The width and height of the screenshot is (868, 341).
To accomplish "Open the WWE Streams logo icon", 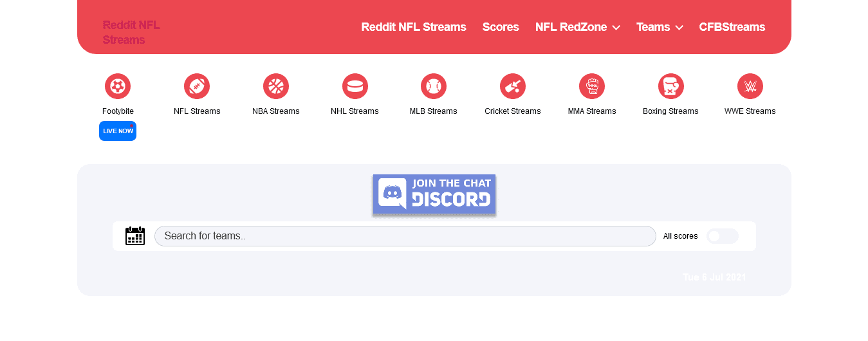I will point(750,86).
